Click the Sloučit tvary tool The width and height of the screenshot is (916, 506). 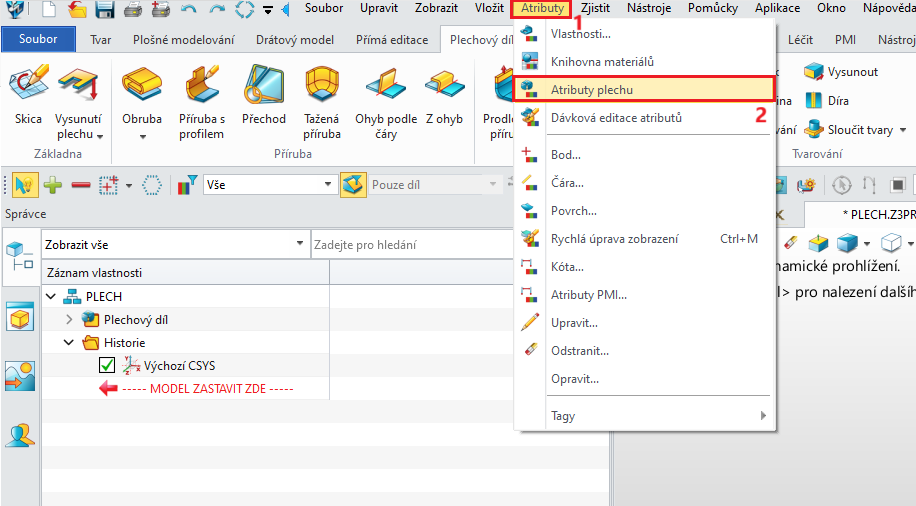849,130
